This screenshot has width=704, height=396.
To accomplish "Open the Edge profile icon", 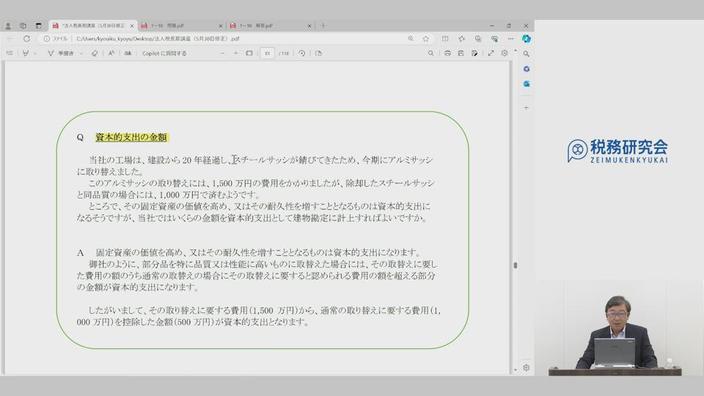I will coord(8,26).
